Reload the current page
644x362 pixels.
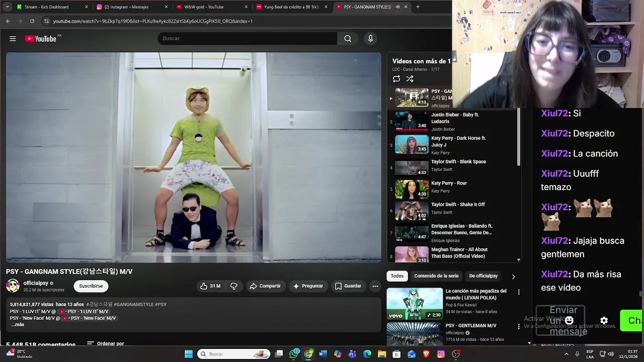(32, 21)
